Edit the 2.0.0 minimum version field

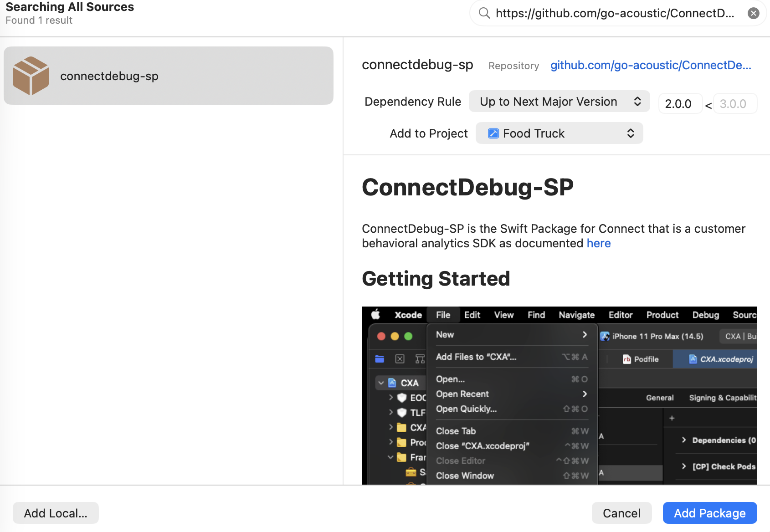pyautogui.click(x=680, y=104)
